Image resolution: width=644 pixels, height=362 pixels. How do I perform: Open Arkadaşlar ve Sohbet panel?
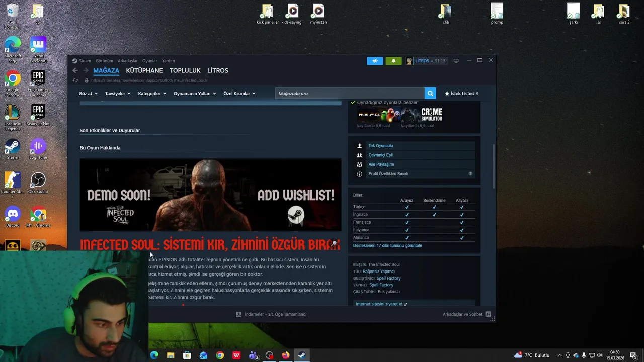point(466,314)
